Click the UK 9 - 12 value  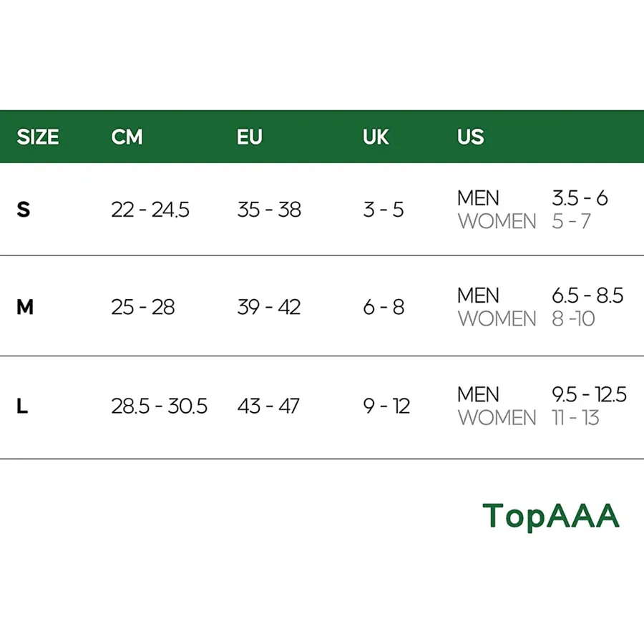(x=386, y=406)
